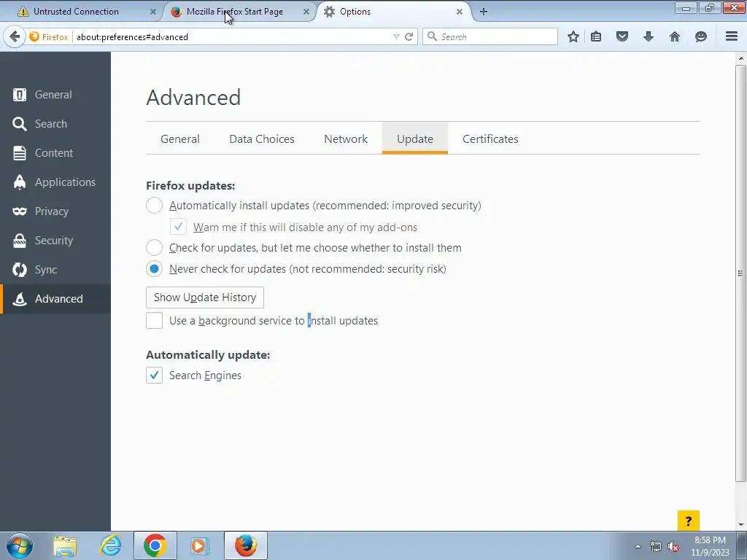The width and height of the screenshot is (747, 560).
Task: Open the Sync category in sidebar
Action: pyautogui.click(x=55, y=270)
